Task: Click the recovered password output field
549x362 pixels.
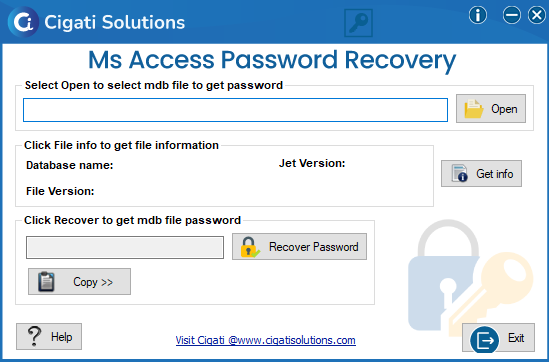Action: pyautogui.click(x=125, y=248)
